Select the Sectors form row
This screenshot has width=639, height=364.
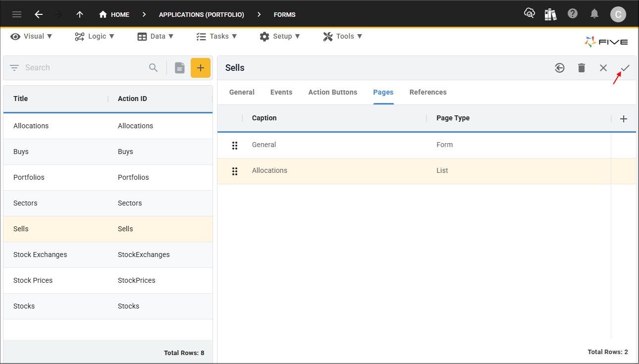pos(108,203)
